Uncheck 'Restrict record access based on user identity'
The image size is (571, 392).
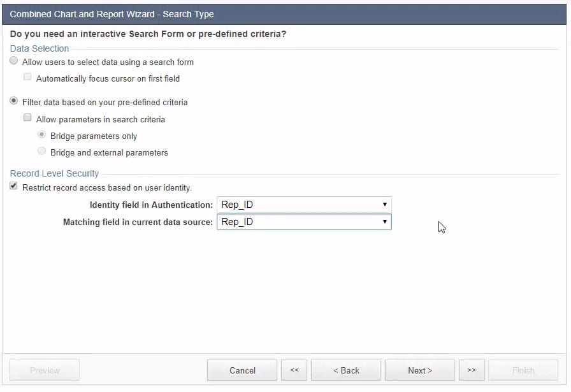coord(14,187)
